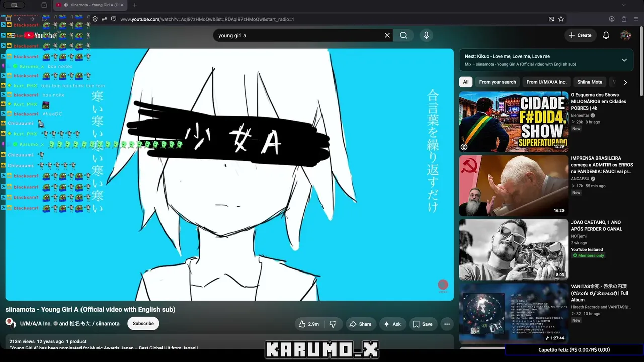
Task: Open the tracking protection shield icon
Action: (x=95, y=19)
